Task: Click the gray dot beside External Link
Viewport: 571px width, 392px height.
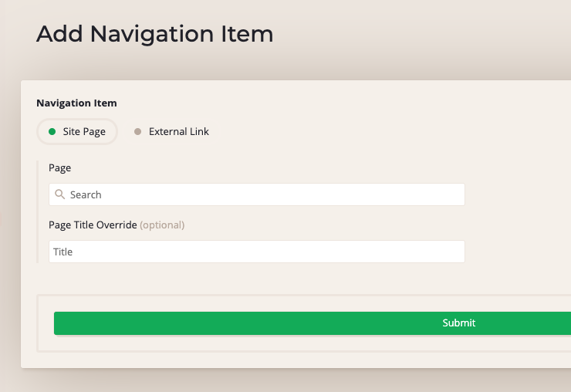Action: [138, 132]
